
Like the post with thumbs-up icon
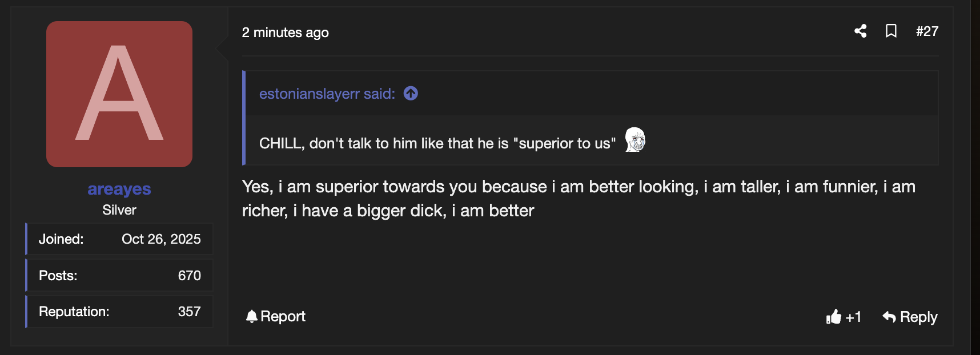(x=834, y=317)
